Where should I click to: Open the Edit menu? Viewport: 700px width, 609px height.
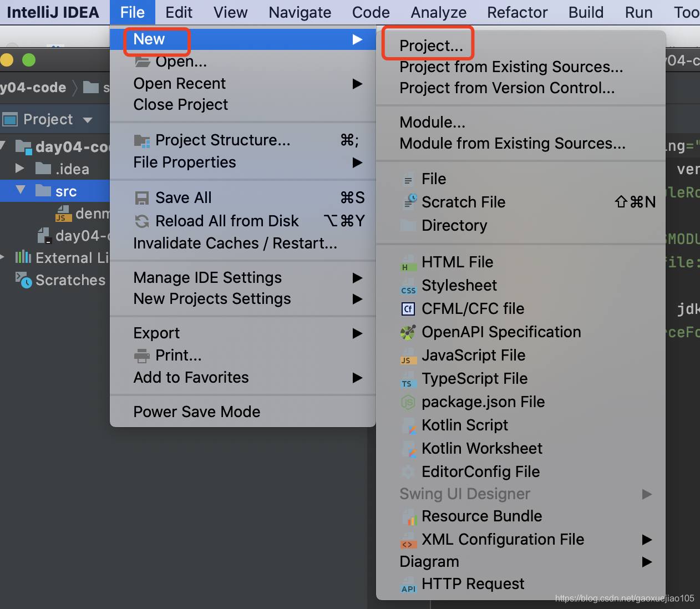click(x=179, y=12)
